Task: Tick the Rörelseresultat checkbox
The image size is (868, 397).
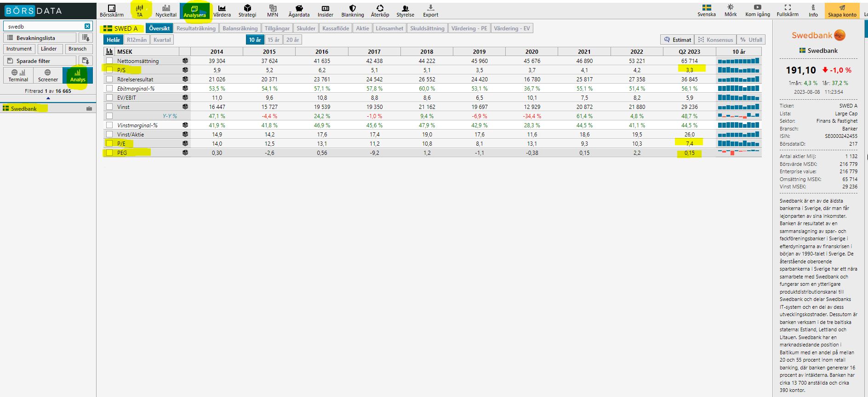Action: pos(109,79)
